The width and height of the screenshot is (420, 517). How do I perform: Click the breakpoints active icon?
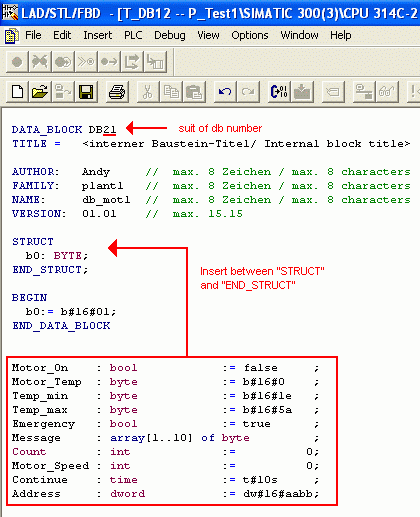coord(63,62)
